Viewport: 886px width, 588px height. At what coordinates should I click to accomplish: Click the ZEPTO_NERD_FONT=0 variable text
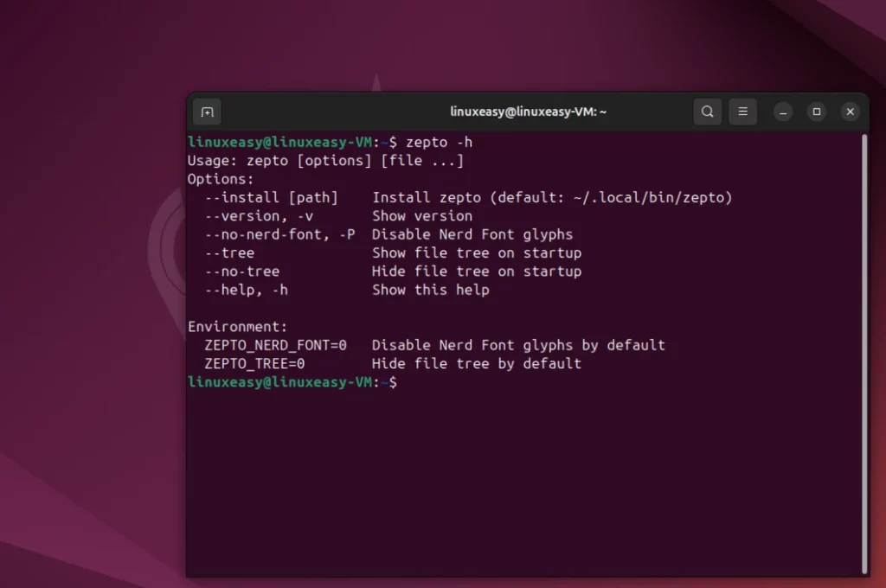275,345
